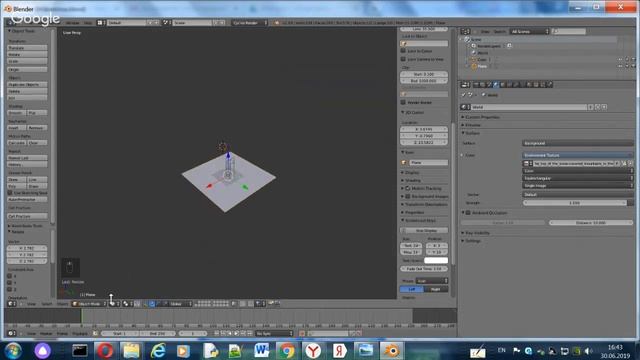The width and height of the screenshot is (640, 360).
Task: Open the Marker menu in timeline
Action: (46, 333)
